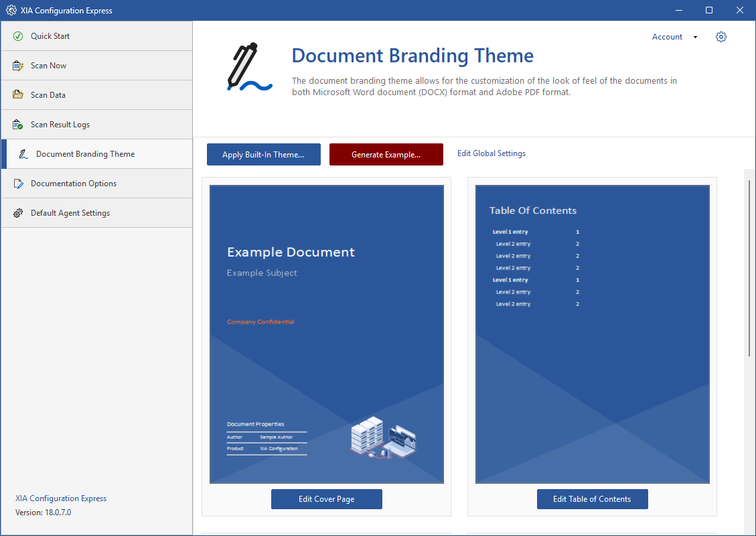
Task: Click the Generate Example button
Action: [x=386, y=155]
